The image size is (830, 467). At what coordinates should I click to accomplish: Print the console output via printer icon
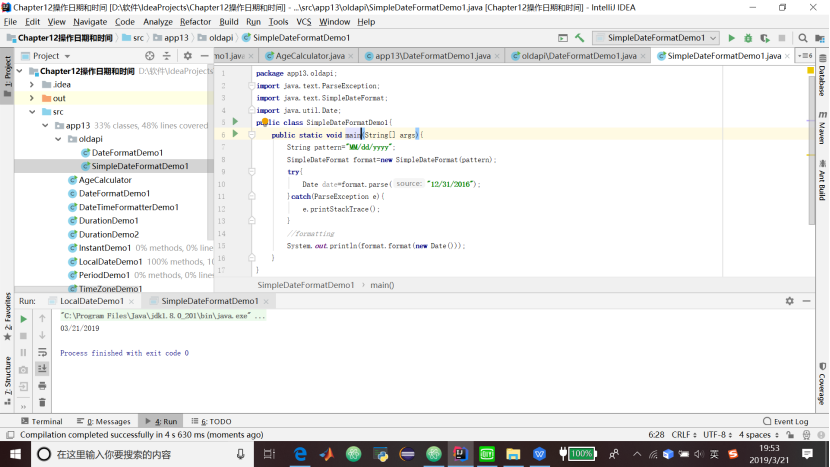tap(42, 386)
